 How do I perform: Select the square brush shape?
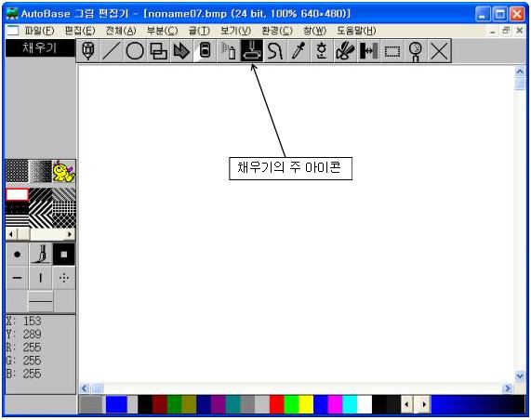[64, 255]
